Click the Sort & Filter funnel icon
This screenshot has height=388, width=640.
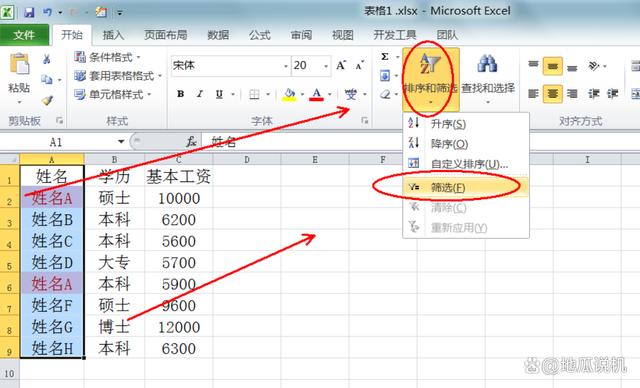(430, 64)
